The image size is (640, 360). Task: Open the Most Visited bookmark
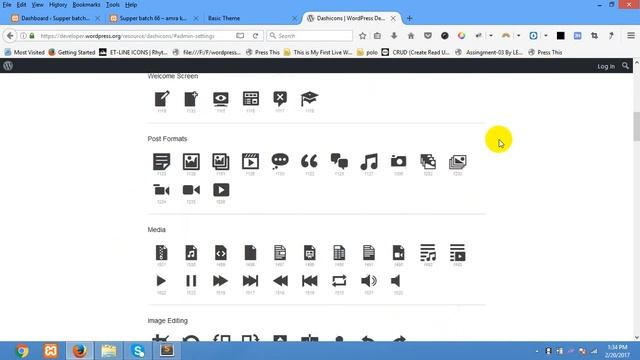[x=24, y=52]
